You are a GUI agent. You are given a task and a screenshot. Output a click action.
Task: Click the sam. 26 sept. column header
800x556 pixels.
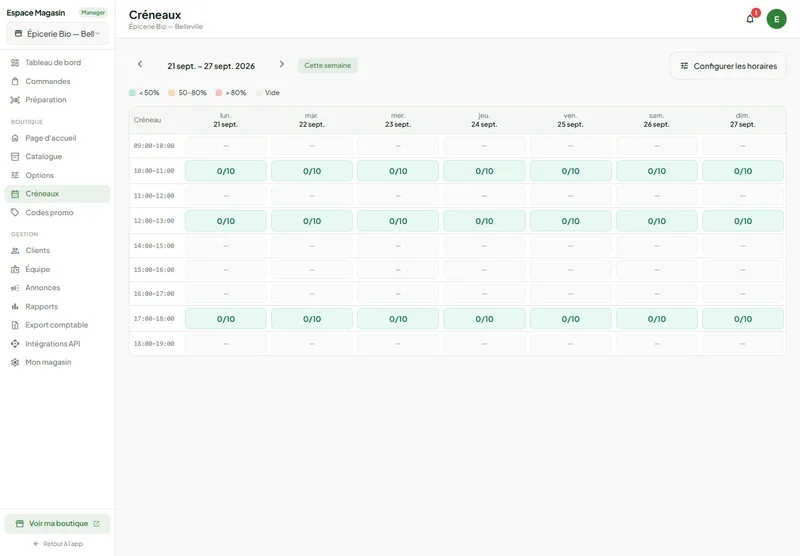click(x=657, y=120)
